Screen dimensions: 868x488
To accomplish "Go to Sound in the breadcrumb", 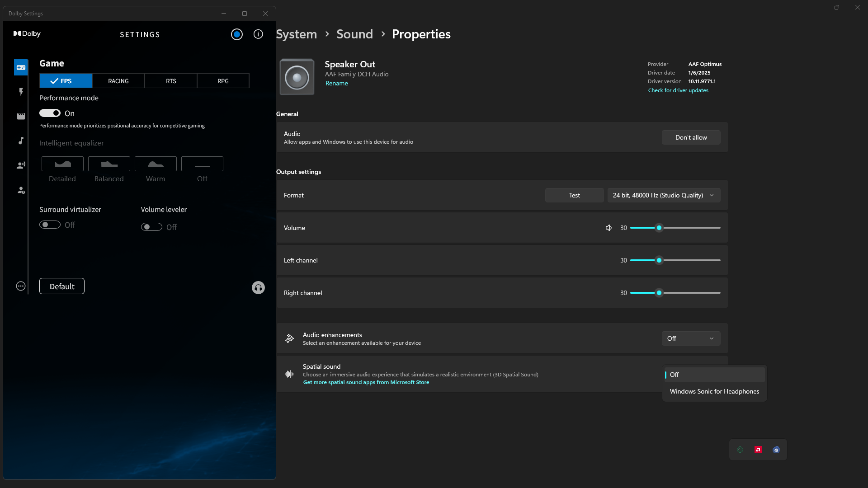I will [354, 34].
